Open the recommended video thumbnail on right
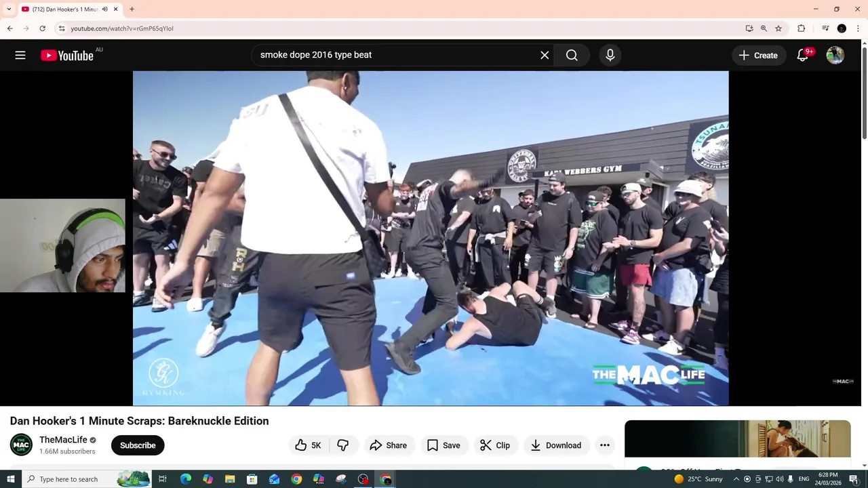The image size is (868, 488). pyautogui.click(x=737, y=439)
